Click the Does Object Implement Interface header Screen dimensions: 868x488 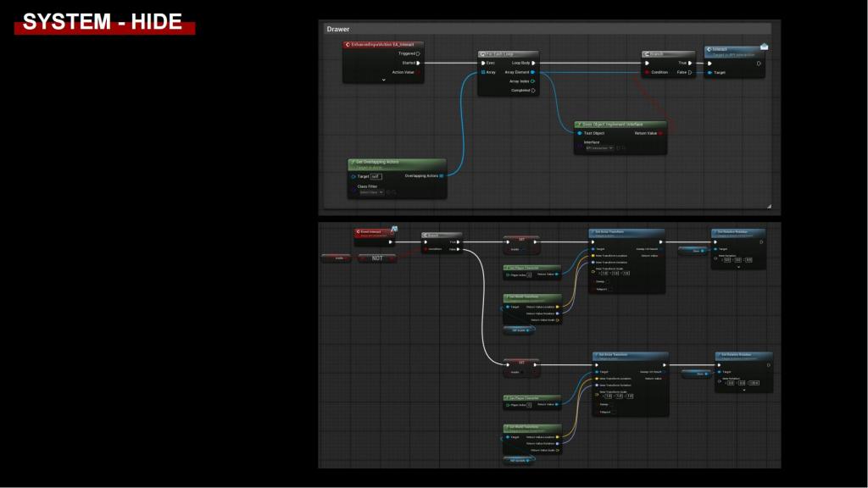[619, 124]
